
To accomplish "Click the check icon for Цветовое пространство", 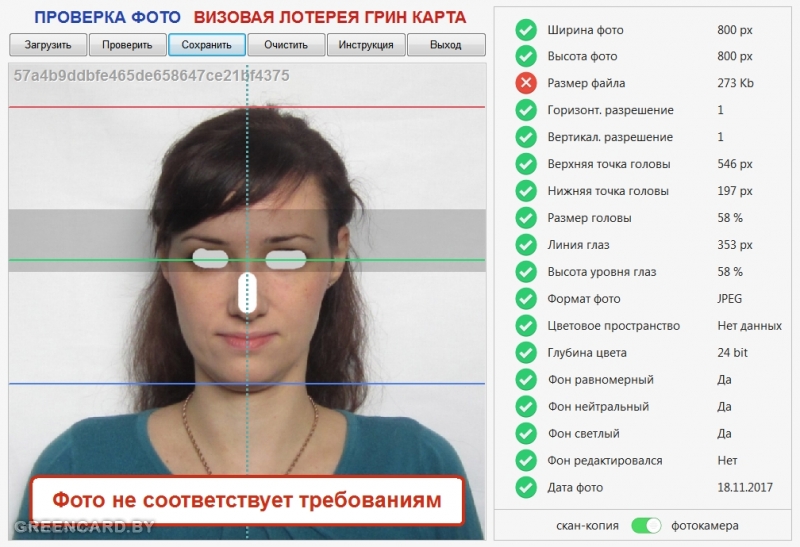I will [526, 326].
